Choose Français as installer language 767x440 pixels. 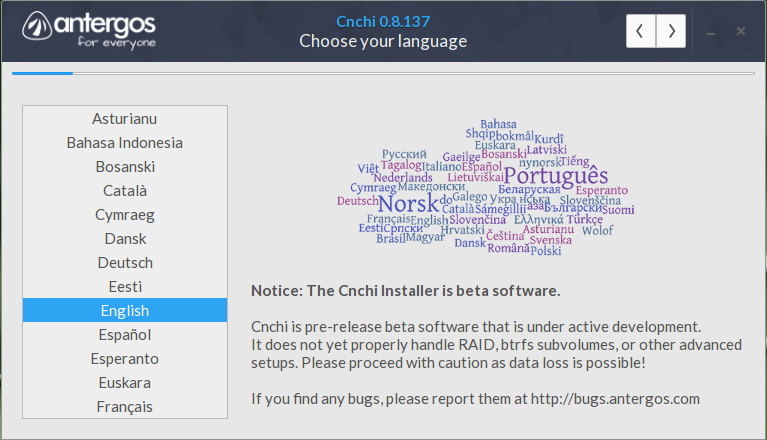pos(125,406)
